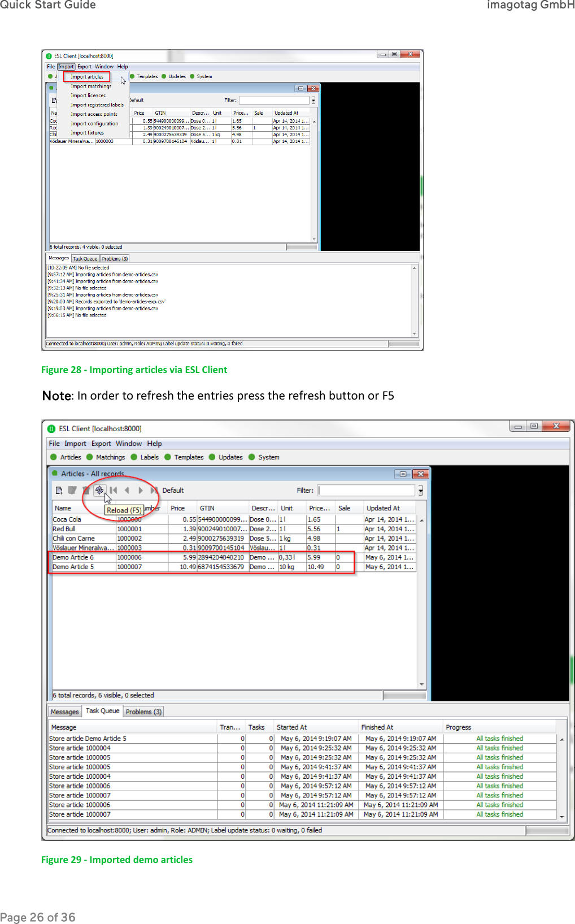Open Matchings view in lower ESL Client
The width and height of the screenshot is (575, 924).
point(106,457)
